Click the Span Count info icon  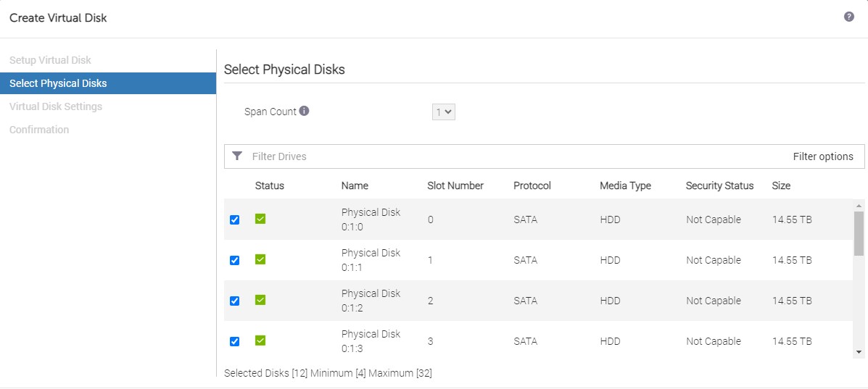(304, 112)
